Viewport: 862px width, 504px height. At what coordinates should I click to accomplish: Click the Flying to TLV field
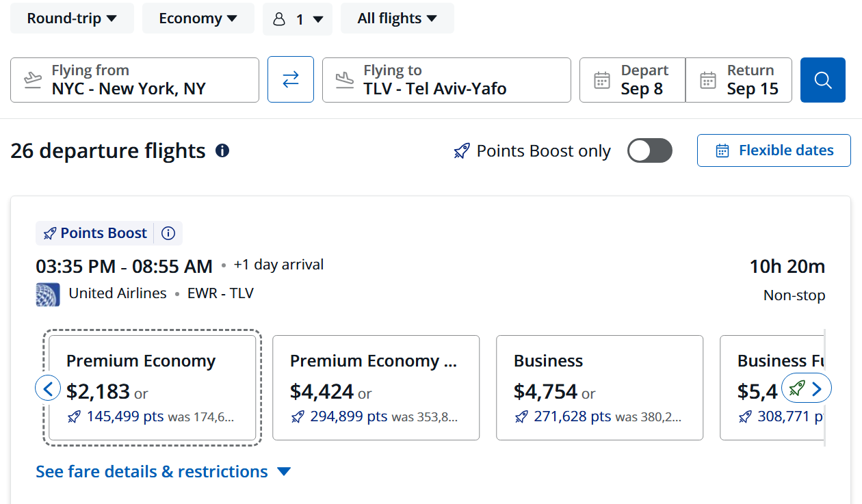447,80
